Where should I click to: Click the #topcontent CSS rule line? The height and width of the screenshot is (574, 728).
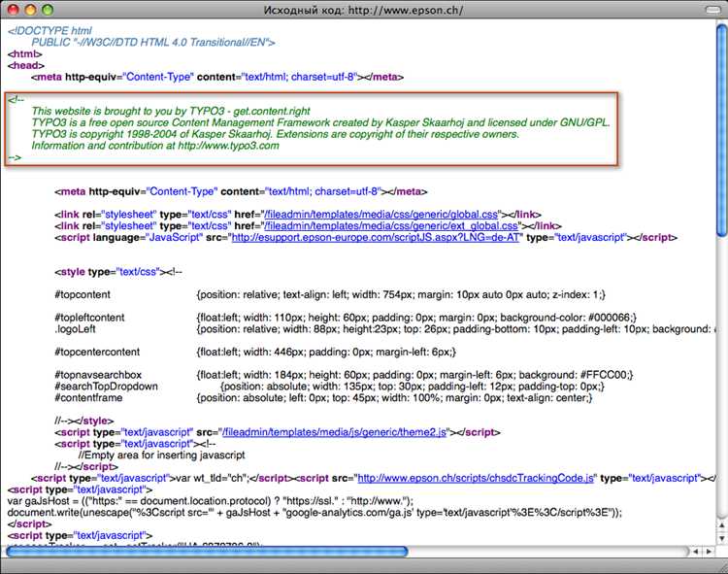click(330, 294)
